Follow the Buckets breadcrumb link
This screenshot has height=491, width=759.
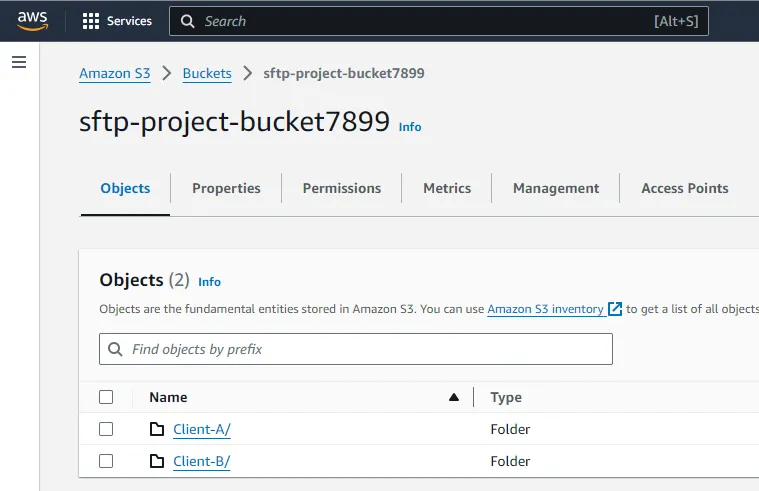pyautogui.click(x=207, y=73)
